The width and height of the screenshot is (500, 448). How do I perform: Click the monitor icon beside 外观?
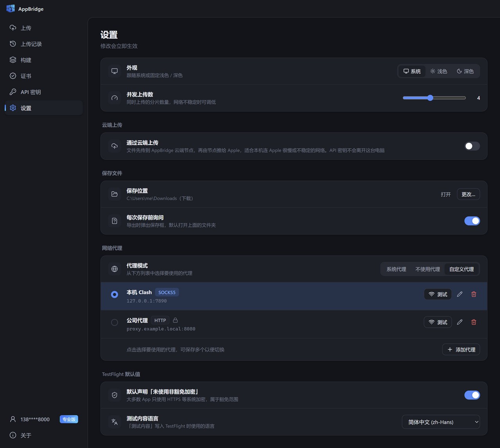click(115, 71)
